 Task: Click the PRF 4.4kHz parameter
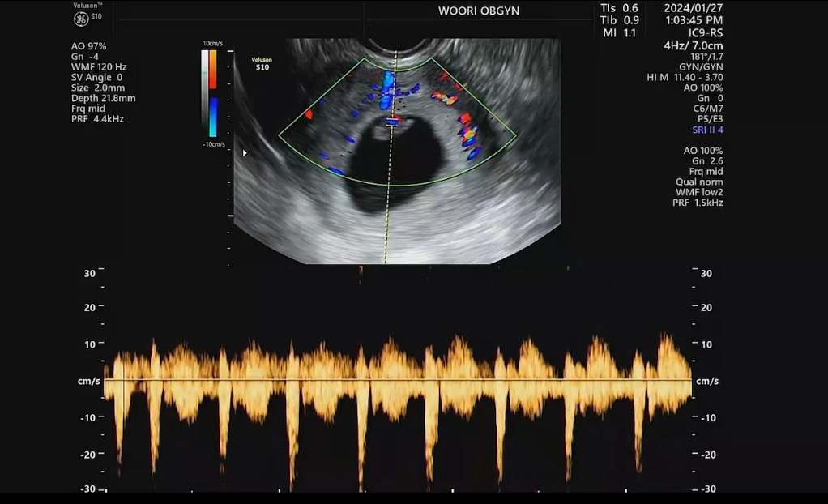pos(97,119)
